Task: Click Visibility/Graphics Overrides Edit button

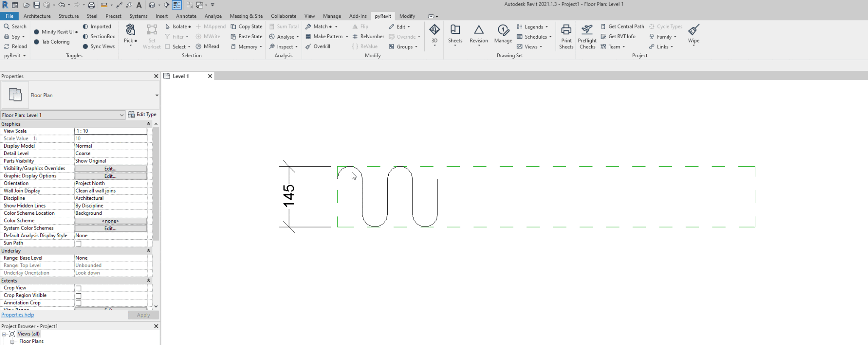Action: (111, 168)
